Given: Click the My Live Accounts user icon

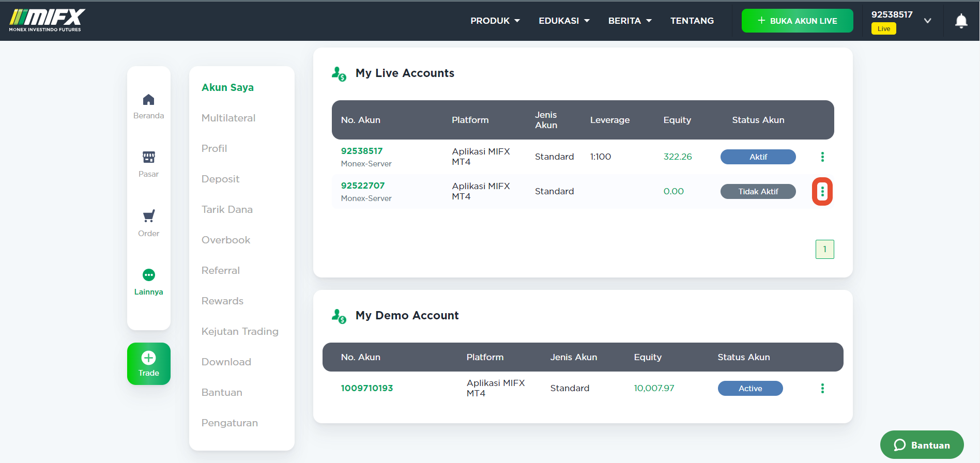Looking at the screenshot, I should pyautogui.click(x=339, y=74).
